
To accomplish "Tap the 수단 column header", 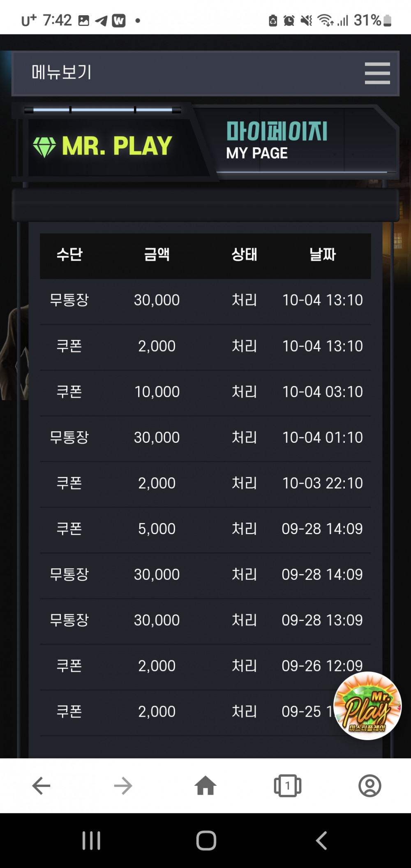I will pos(69,255).
